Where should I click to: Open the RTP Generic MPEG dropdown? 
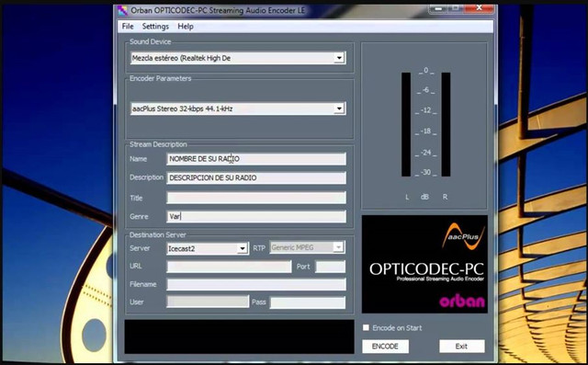click(x=307, y=247)
